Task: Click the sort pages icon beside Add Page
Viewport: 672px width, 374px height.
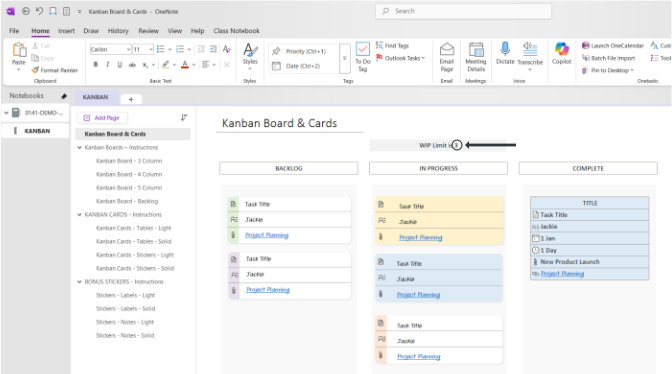Action: pos(184,117)
